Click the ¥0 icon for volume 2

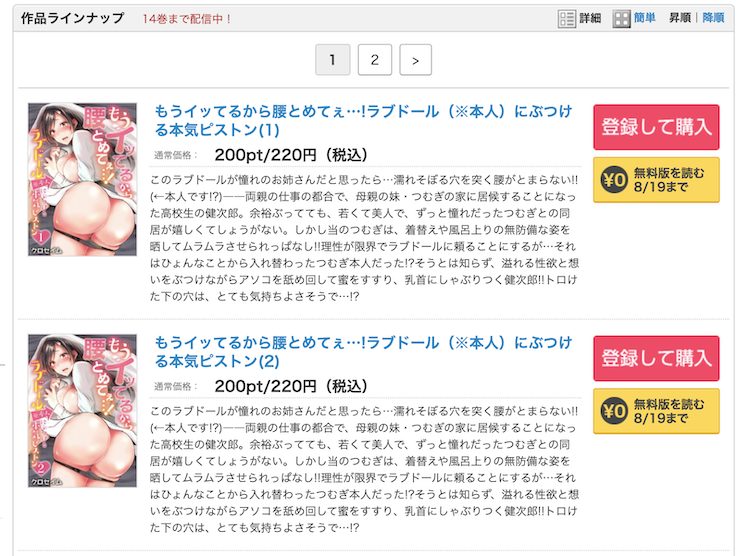(x=614, y=411)
